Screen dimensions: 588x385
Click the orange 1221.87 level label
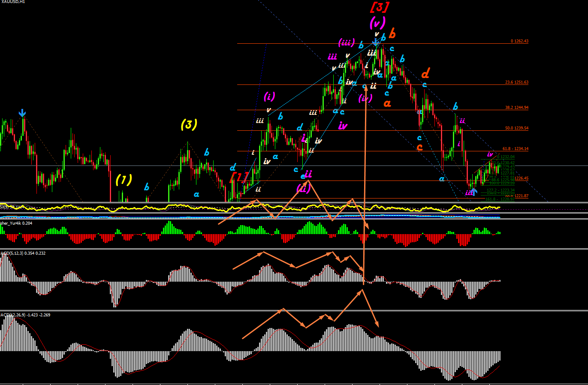522,196
